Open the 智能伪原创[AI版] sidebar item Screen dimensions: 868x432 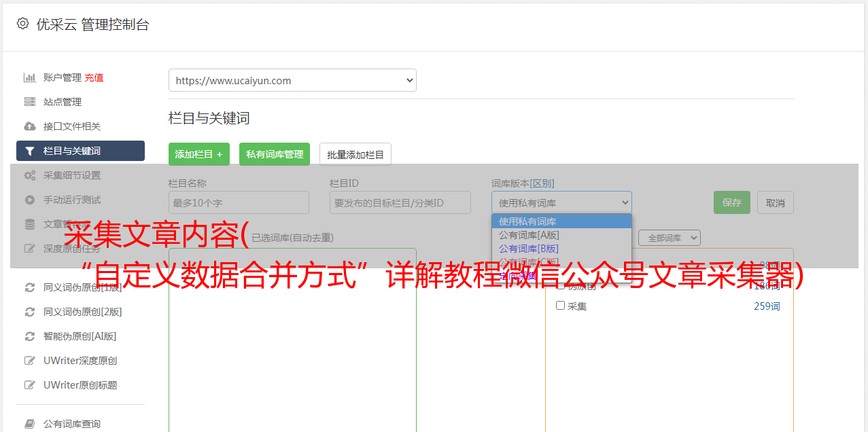[x=80, y=336]
